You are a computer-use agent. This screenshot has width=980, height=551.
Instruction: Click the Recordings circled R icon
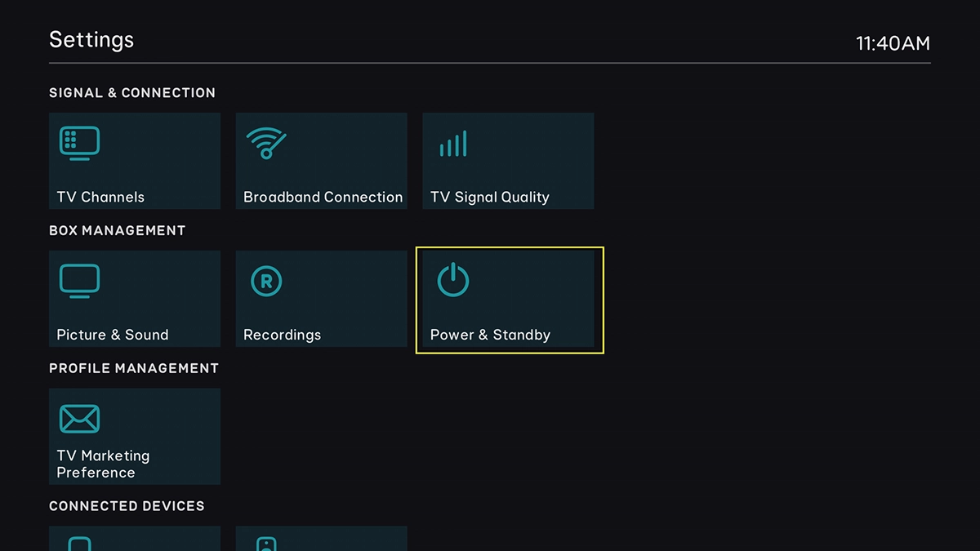[266, 282]
